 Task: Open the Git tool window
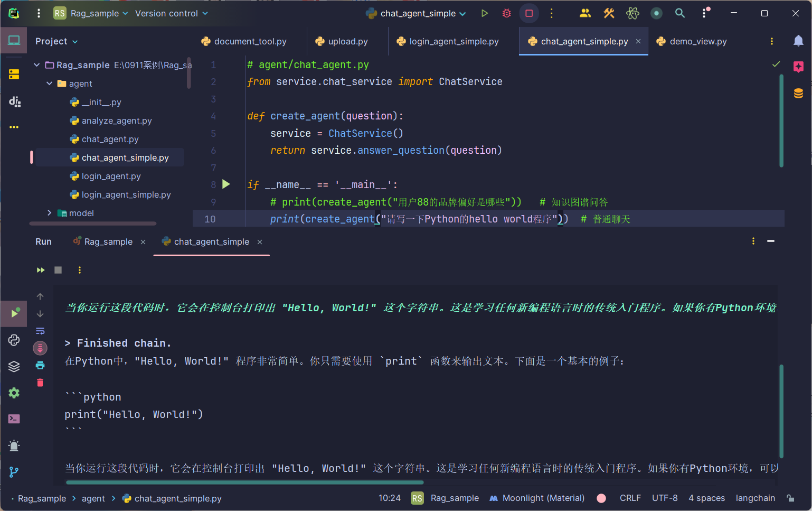pos(14,472)
